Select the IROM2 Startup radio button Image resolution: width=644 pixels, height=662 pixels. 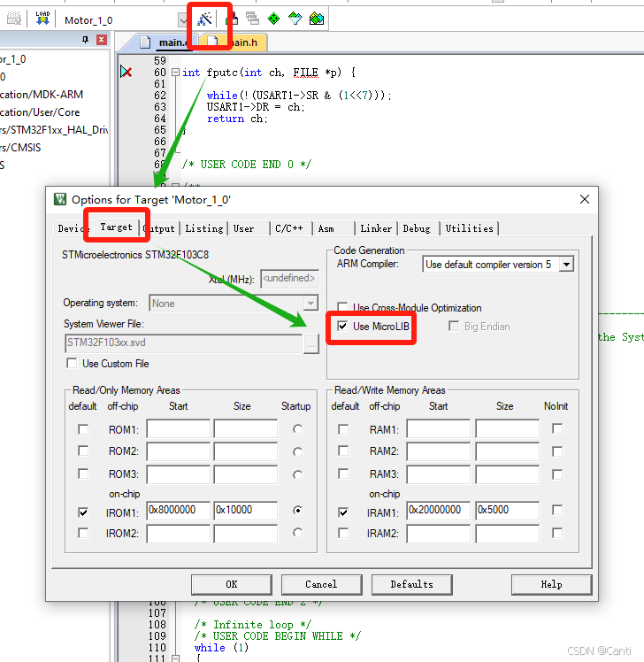tap(297, 533)
